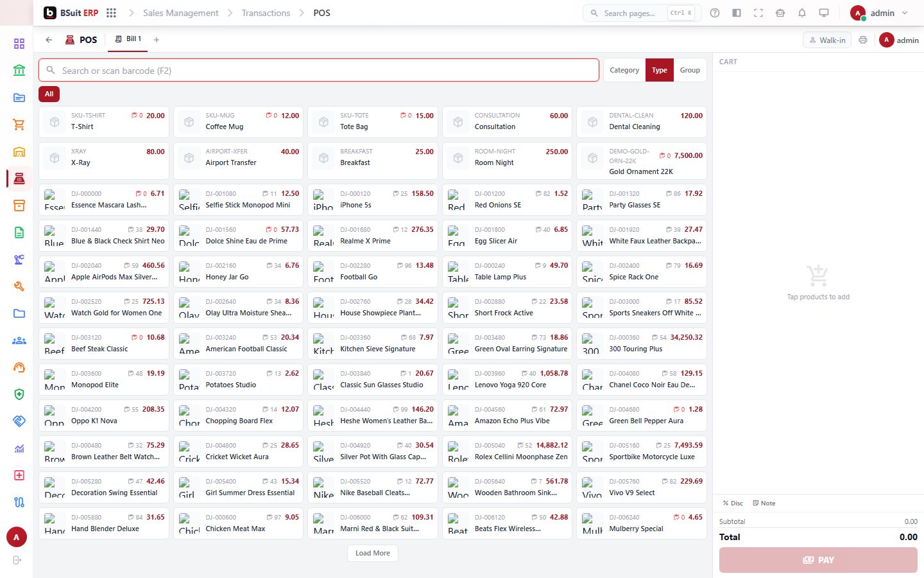Open the chart analytics icon in sidebar
Image resolution: width=924 pixels, height=578 pixels.
(x=19, y=448)
